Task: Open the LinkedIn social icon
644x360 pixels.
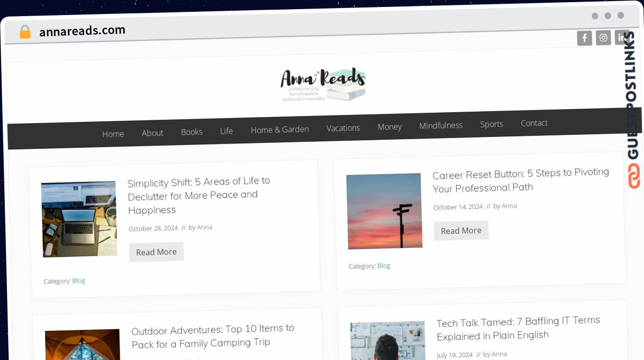Action: [621, 37]
